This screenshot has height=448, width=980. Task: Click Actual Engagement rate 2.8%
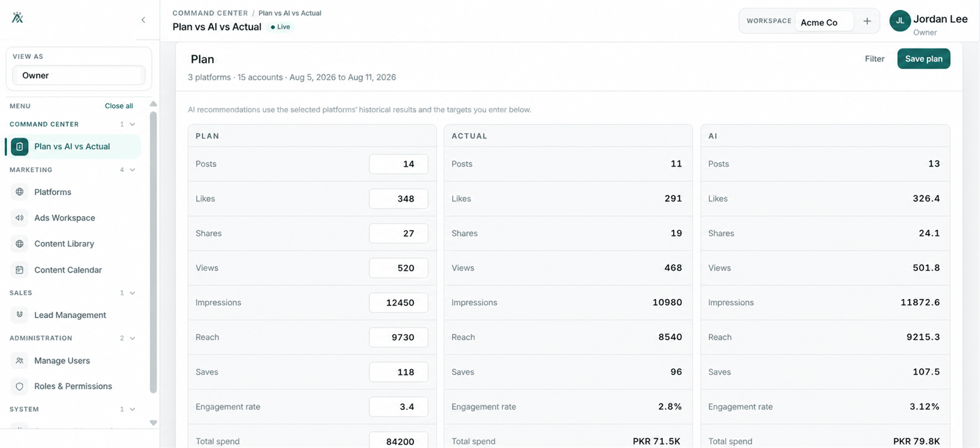click(670, 407)
